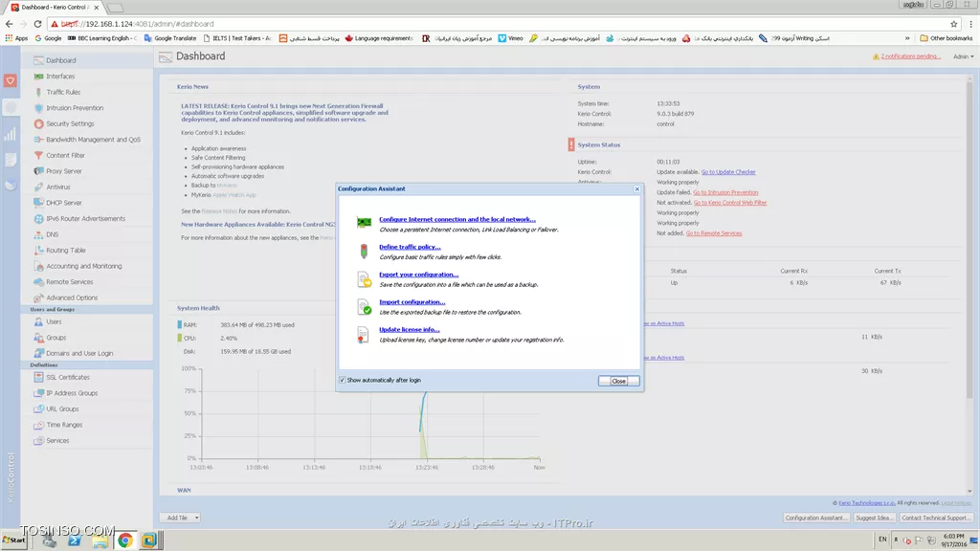Open Go to Remote Services link
Viewport: 980px width, 551px height.
(714, 233)
